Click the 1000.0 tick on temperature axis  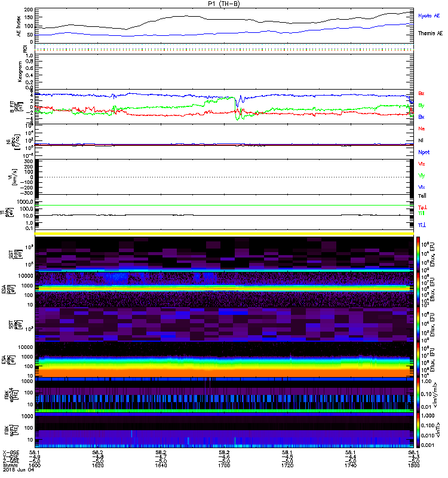(25, 202)
